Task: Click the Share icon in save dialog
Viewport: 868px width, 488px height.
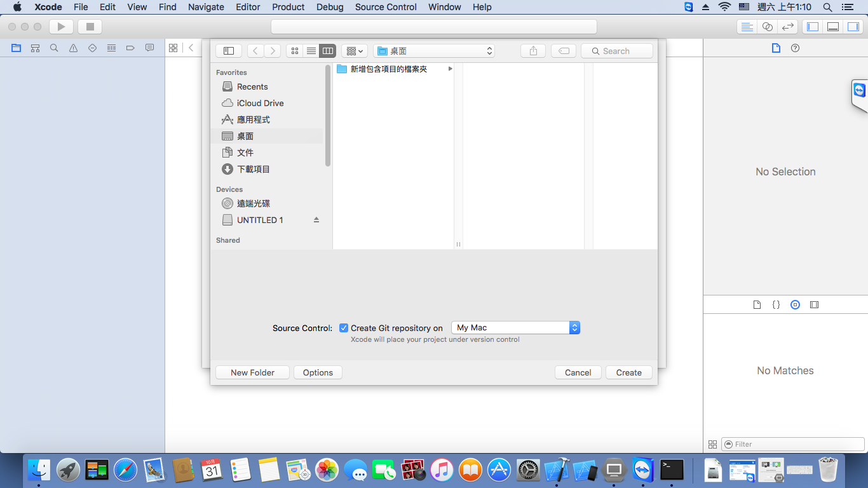Action: point(533,51)
